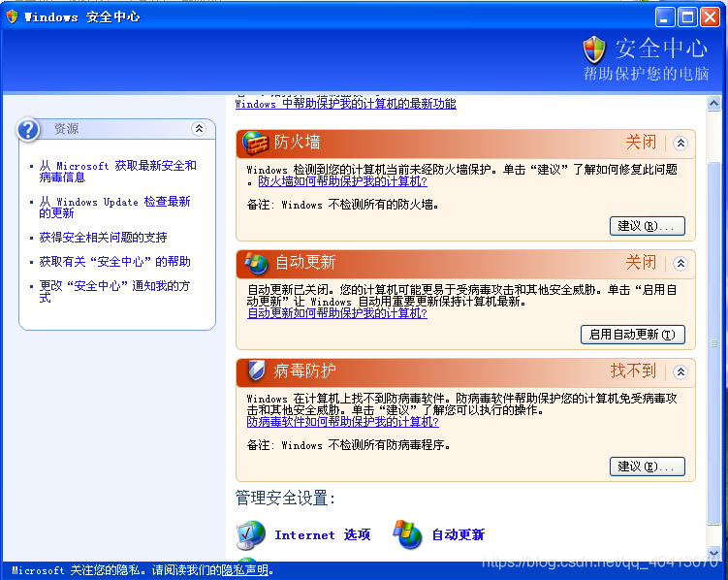
Task: Click 建议 button in firewall section
Action: click(647, 226)
